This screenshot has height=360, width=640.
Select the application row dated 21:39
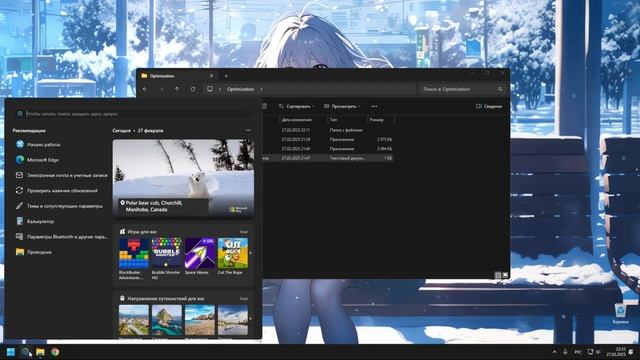click(x=328, y=140)
